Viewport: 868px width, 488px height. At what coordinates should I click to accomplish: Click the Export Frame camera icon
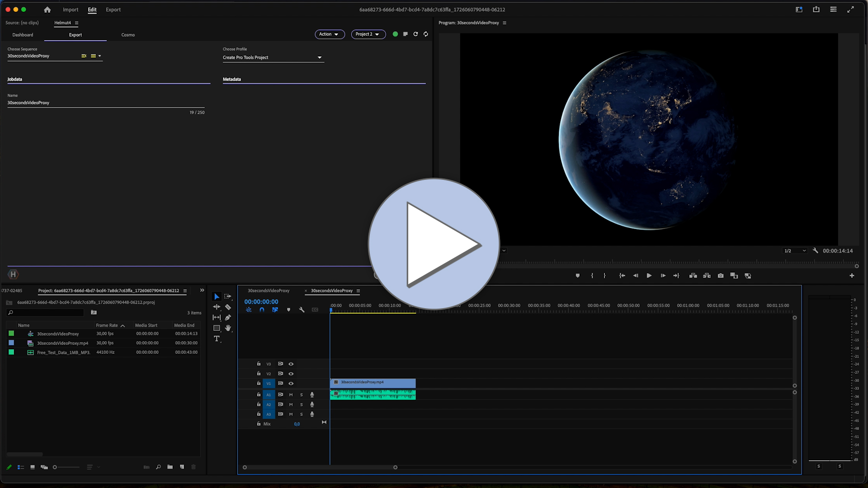[x=721, y=276]
